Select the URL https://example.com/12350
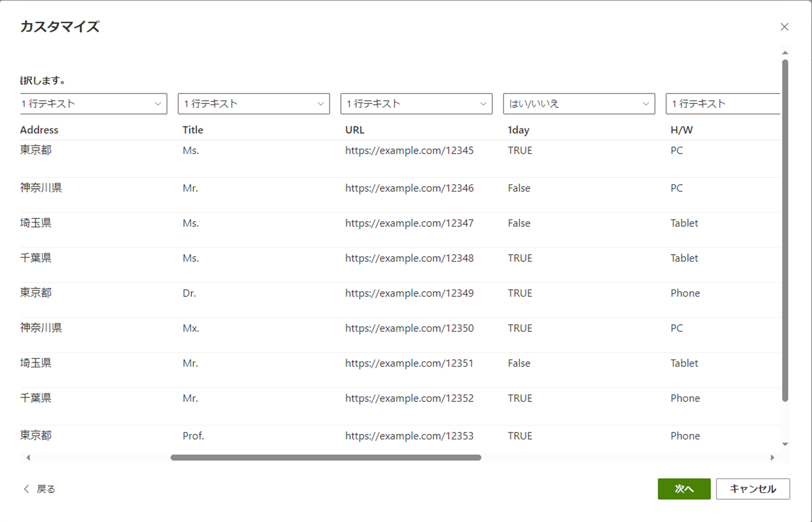Screen dimensions: 812x522 409,328
